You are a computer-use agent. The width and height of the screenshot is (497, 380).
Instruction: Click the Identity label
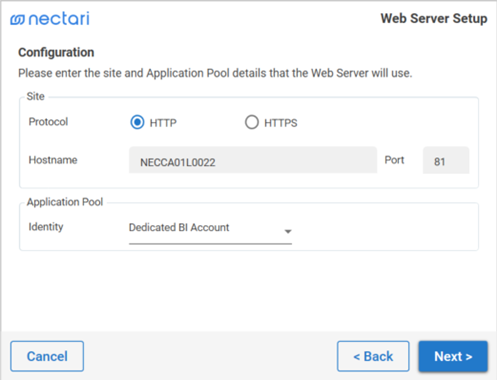click(x=46, y=227)
